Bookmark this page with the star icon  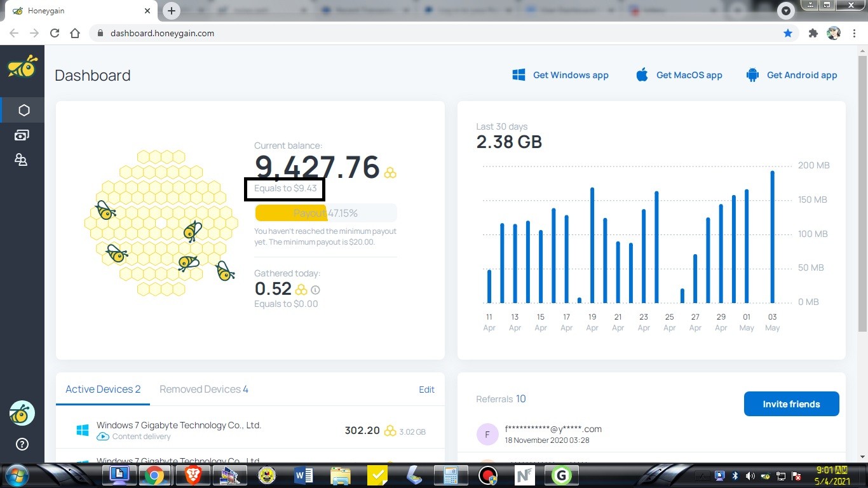tap(788, 33)
